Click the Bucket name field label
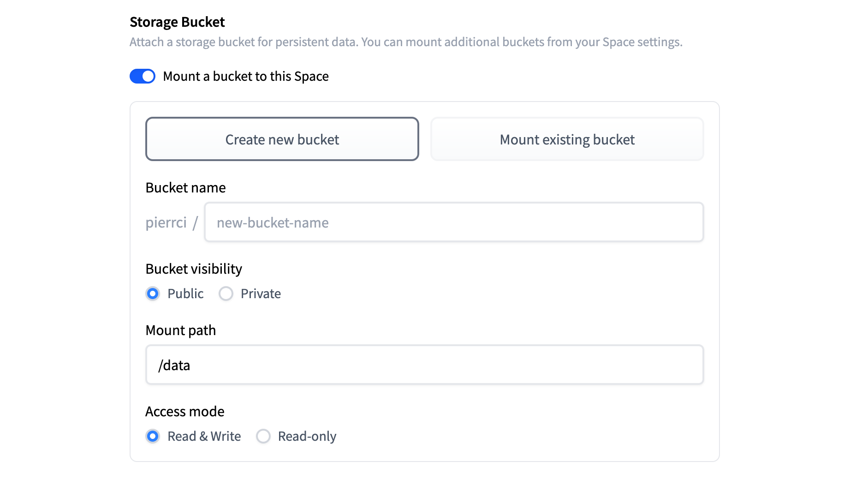 tap(185, 188)
